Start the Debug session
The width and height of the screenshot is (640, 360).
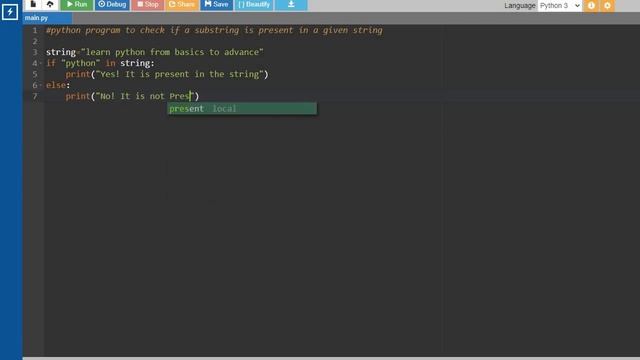coord(112,4)
